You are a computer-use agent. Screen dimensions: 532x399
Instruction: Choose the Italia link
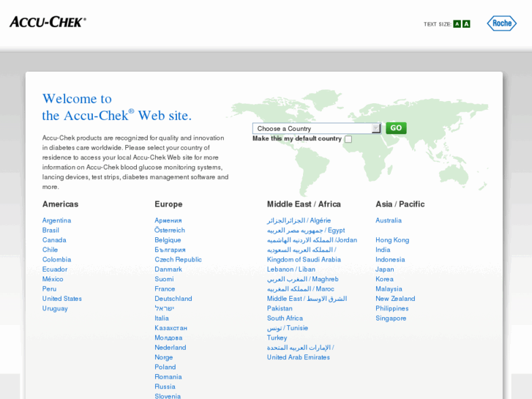pyautogui.click(x=162, y=318)
